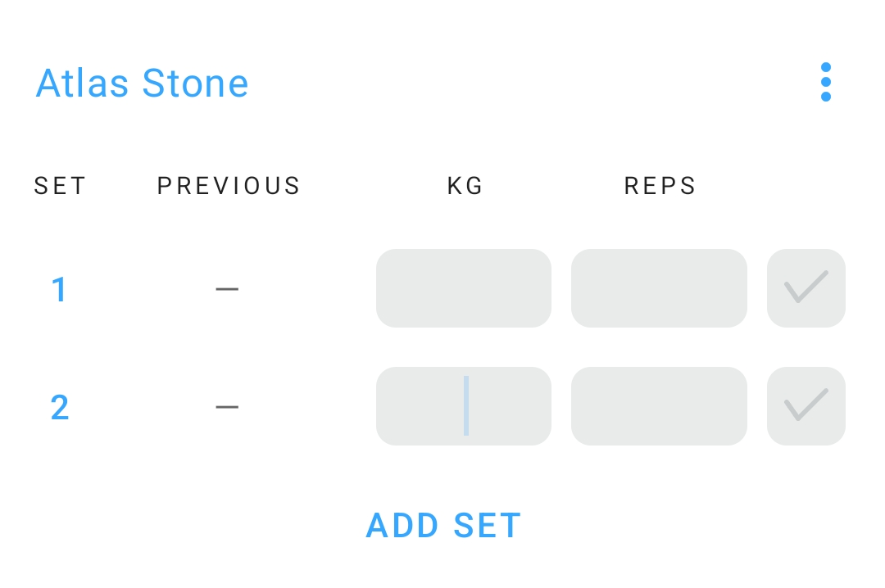Click the PREVIOUS column header

click(x=229, y=187)
